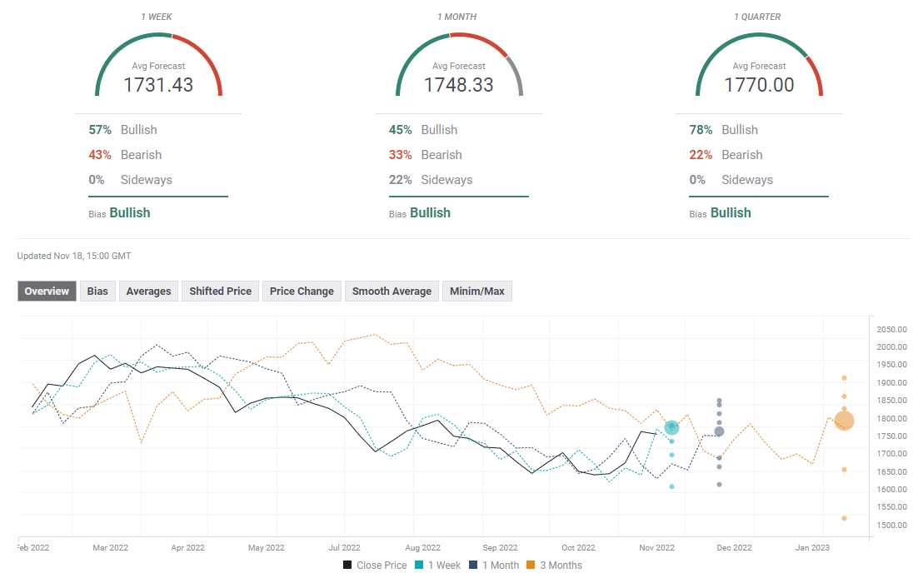Viewport: 923px width, 588px height.
Task: Switch to Smooth Average tab
Action: point(392,291)
